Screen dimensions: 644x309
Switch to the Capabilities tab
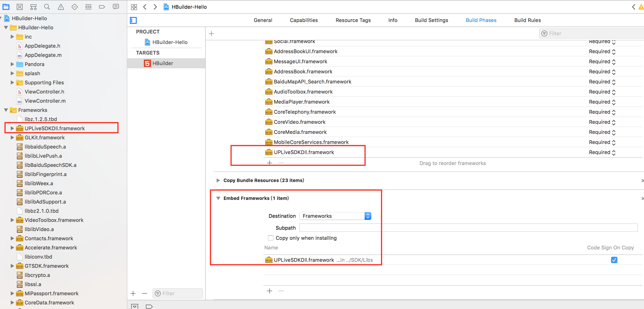pos(303,20)
